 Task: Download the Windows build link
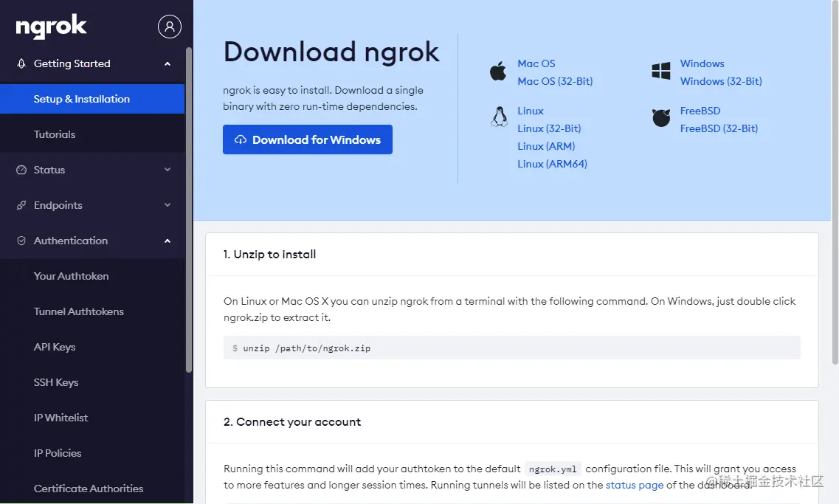coord(702,63)
